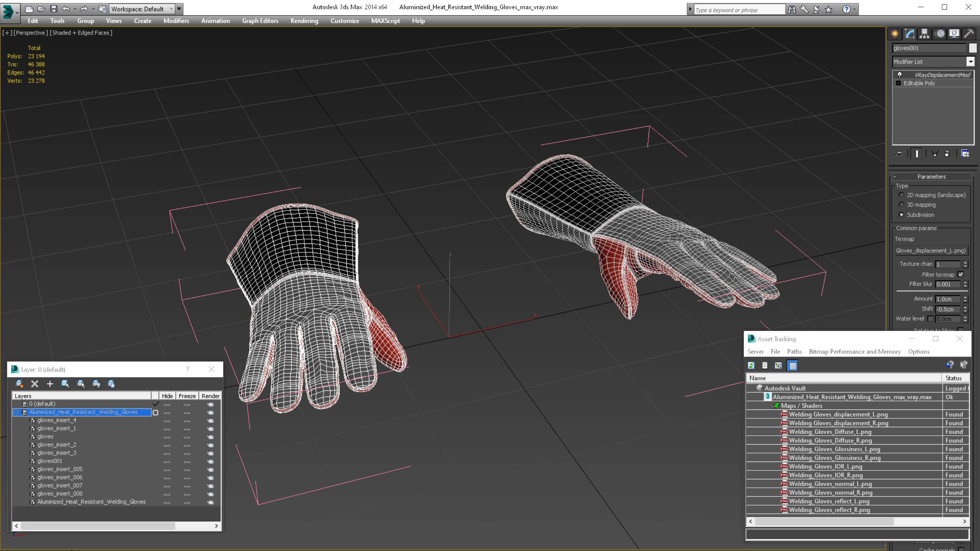The image size is (980, 551).
Task: Click Hide column header in Layer dialog
Action: click(167, 396)
